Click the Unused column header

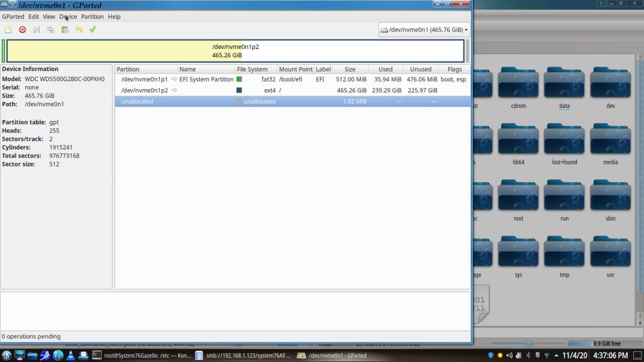click(420, 69)
